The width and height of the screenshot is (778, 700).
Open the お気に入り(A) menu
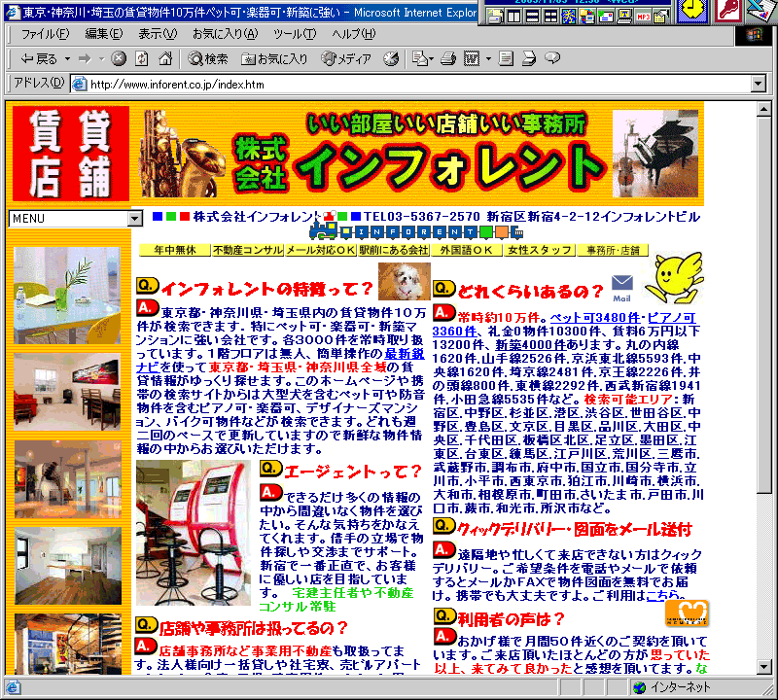[x=226, y=34]
